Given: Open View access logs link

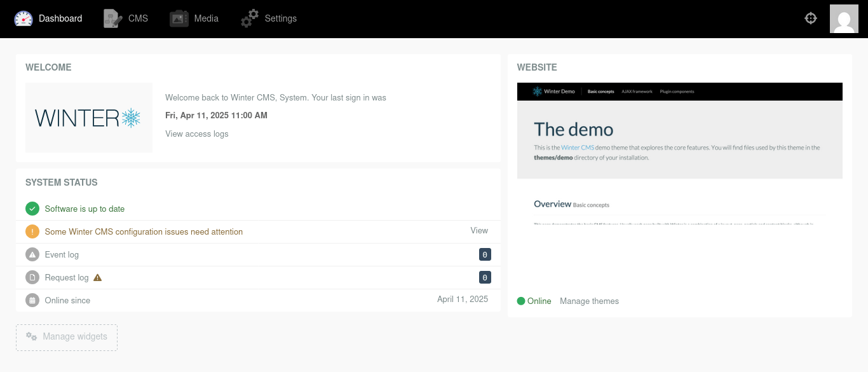Looking at the screenshot, I should pos(197,134).
